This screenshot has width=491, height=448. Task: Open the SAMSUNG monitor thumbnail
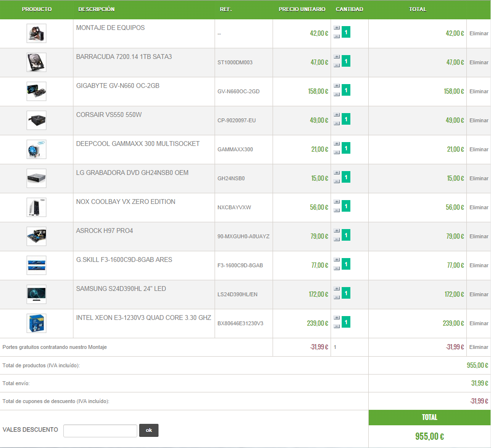36,295
